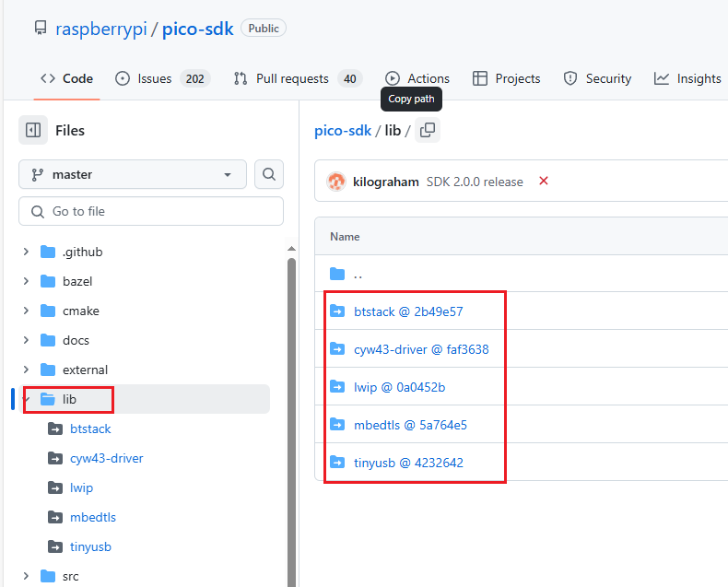The height and width of the screenshot is (587, 728).
Task: Click the cyw43-driver submodule folder icon in list
Action: pyautogui.click(x=337, y=348)
